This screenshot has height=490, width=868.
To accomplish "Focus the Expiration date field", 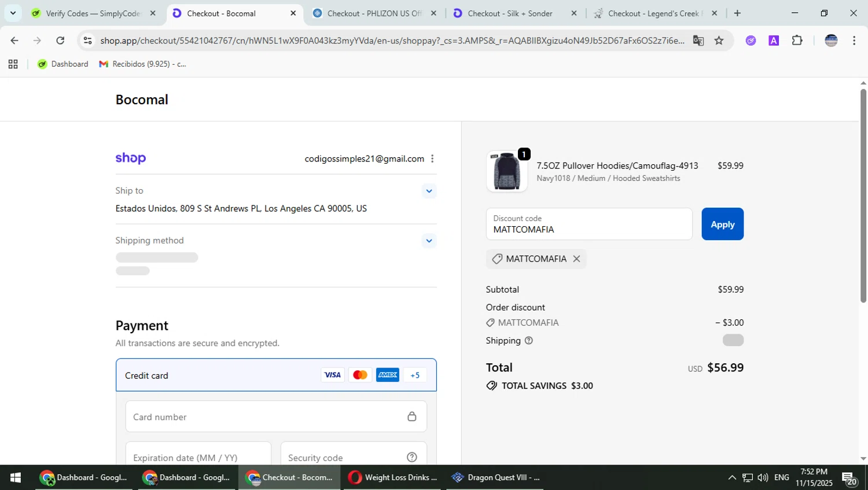I will tap(198, 454).
